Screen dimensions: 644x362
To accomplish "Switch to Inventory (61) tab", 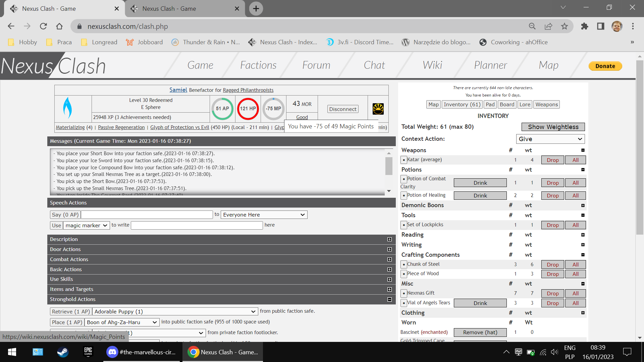I will point(462,105).
